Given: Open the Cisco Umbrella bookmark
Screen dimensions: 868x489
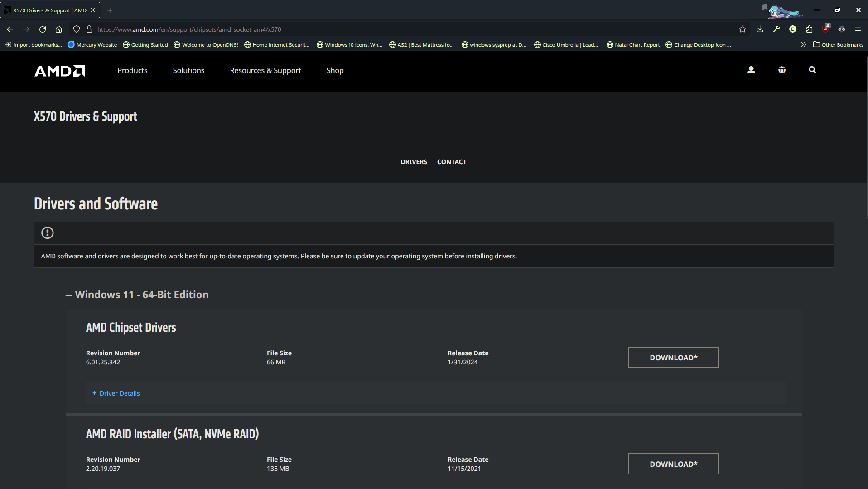Looking at the screenshot, I should click(x=566, y=45).
